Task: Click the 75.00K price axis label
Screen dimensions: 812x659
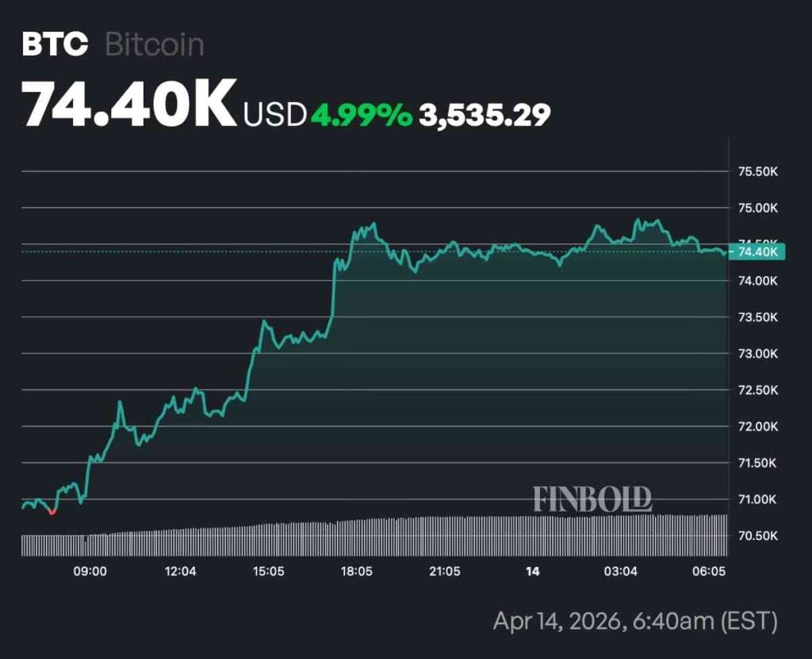Action: (756, 208)
